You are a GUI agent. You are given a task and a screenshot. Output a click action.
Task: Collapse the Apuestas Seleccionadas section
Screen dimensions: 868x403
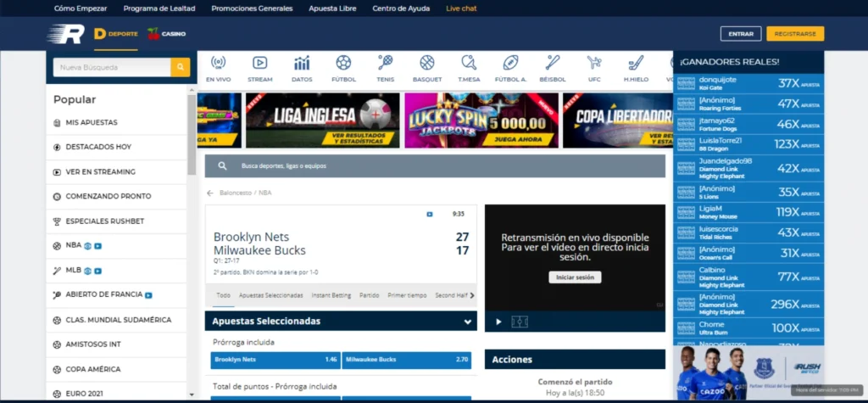[467, 322]
